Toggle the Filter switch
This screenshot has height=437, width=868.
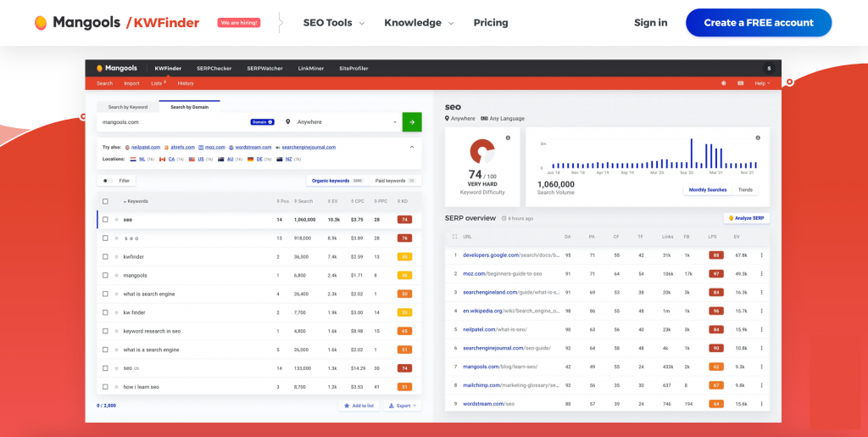tap(108, 181)
